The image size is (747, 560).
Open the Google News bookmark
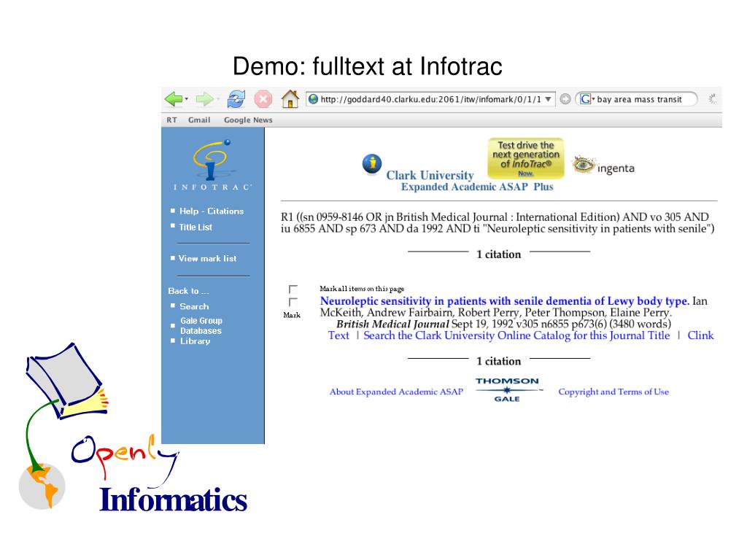(x=248, y=120)
